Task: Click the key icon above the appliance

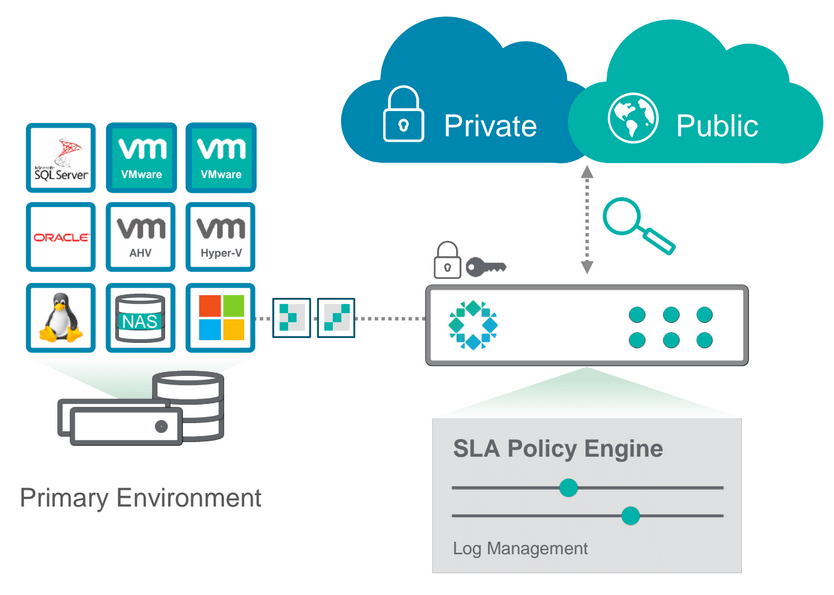Action: 486,267
